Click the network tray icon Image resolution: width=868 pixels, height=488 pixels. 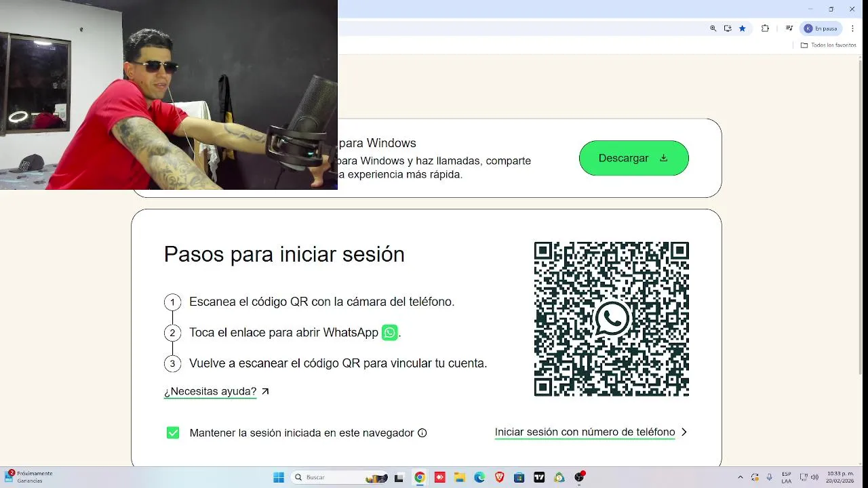[804, 477]
